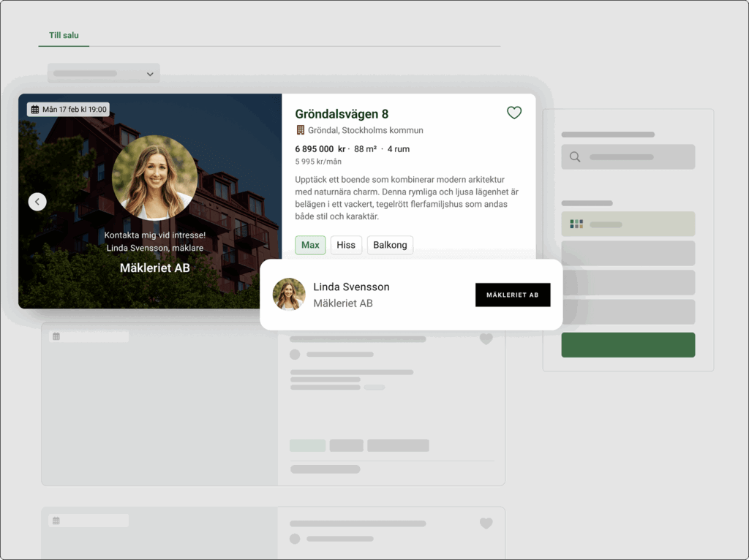Viewport: 749px width, 560px height.
Task: Switch to the Till salu tab
Action: (x=64, y=35)
